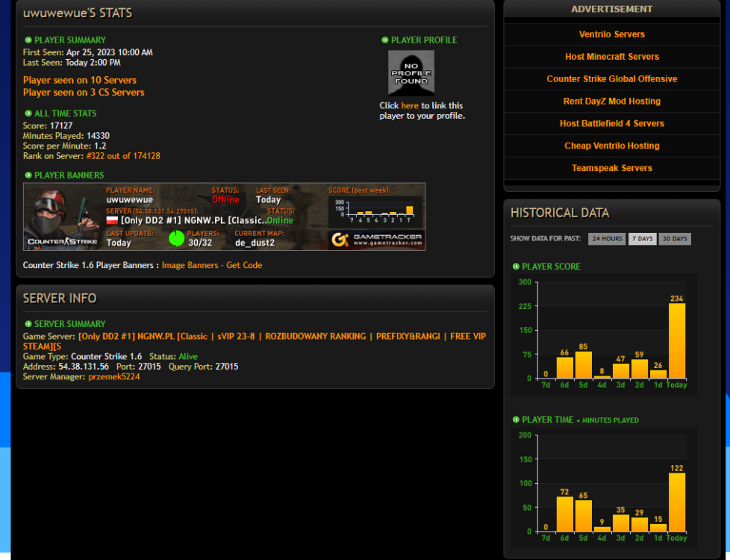Image resolution: width=730 pixels, height=560 pixels.
Task: Click the green Player Score bullet icon
Action: click(516, 267)
